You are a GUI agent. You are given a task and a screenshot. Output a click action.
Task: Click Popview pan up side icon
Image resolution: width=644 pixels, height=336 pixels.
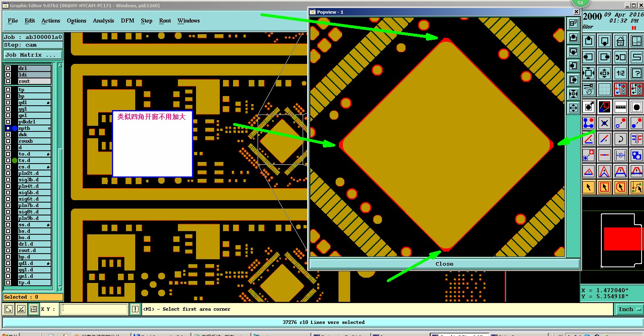574,38
